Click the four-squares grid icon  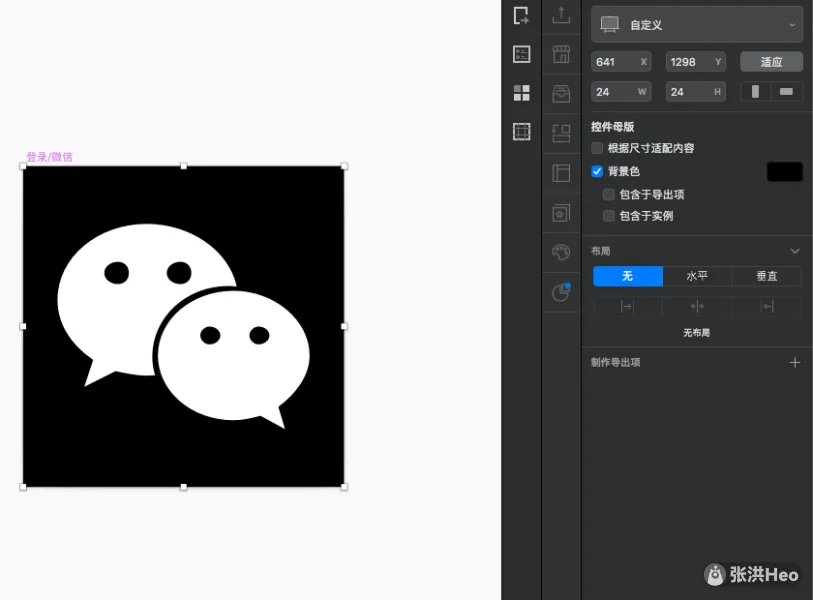pos(521,93)
